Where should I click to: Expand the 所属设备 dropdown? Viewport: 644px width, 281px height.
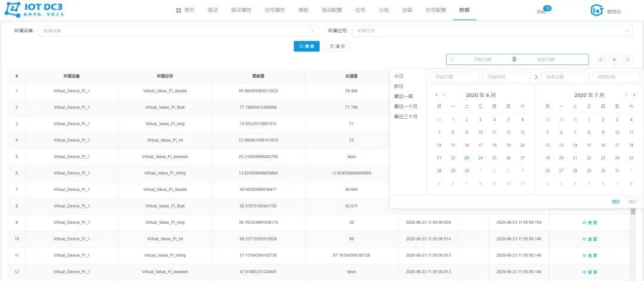point(178,31)
